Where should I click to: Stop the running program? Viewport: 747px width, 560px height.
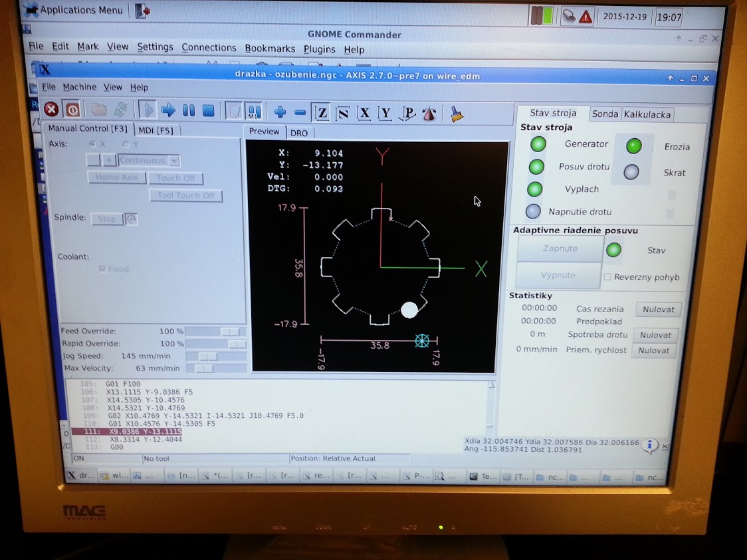tap(208, 111)
